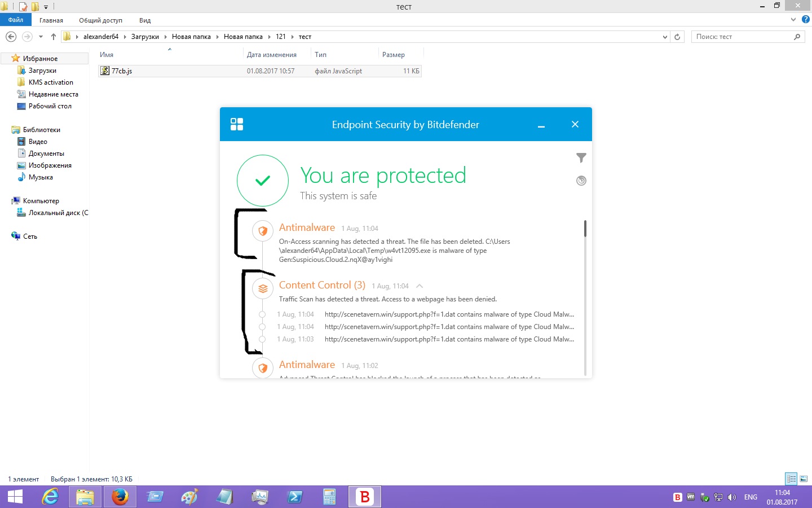Open the Bitdefender modules grid icon
812x508 pixels.
(237, 124)
